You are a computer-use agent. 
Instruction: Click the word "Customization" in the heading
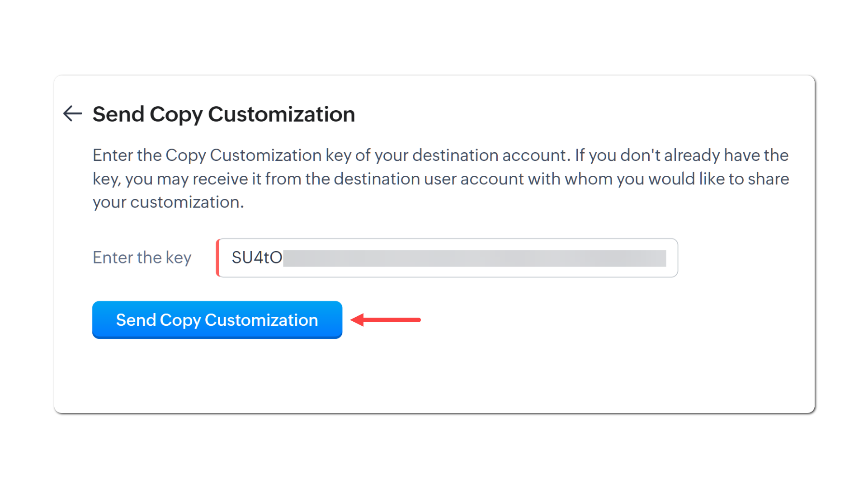[x=281, y=114]
